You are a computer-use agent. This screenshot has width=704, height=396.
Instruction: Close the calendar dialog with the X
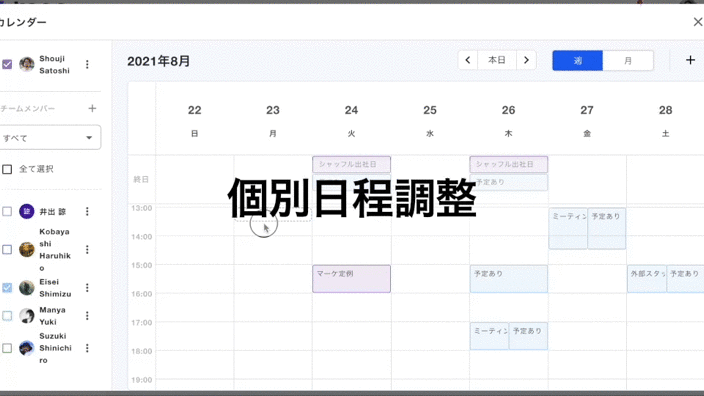[x=698, y=22]
